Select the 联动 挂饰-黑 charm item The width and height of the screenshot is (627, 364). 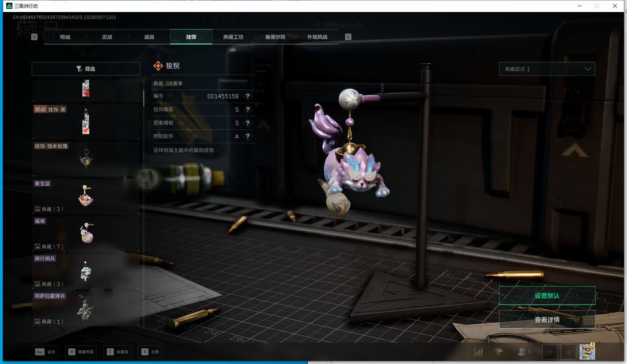click(x=86, y=121)
